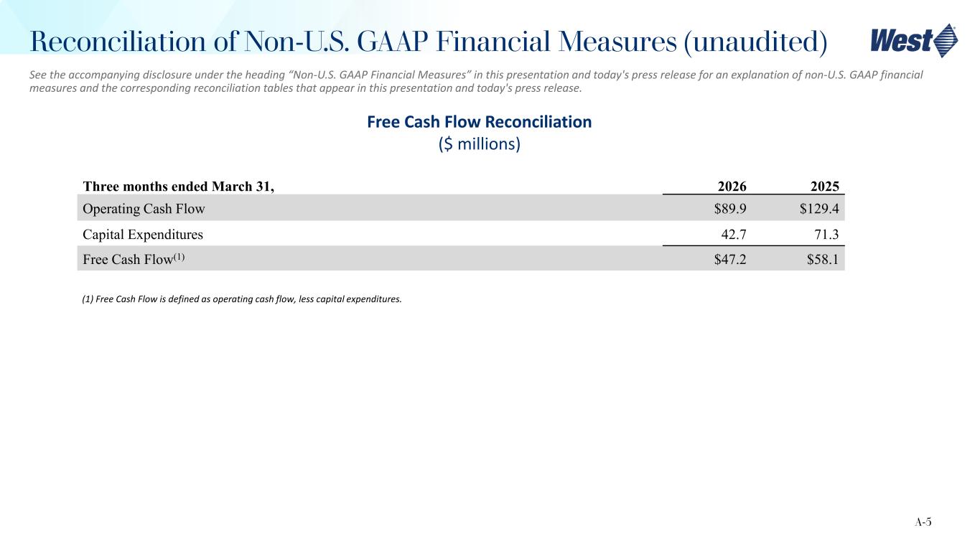Click the italic disclosure paragraph under the title
The height and width of the screenshot is (551, 980).
[x=477, y=81]
